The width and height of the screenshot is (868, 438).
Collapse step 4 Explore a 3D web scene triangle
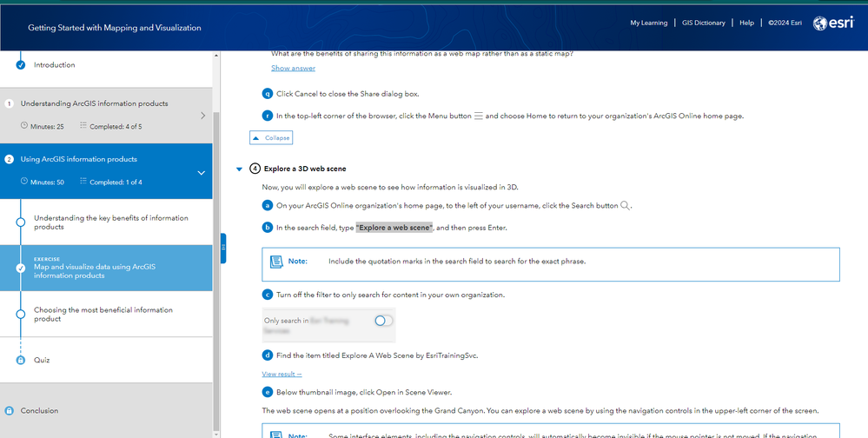click(x=239, y=169)
